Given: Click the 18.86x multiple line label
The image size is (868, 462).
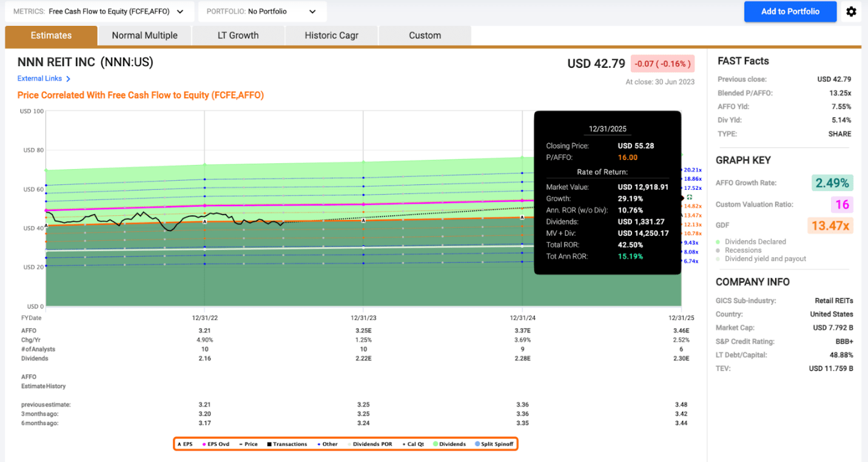Looking at the screenshot, I should [x=692, y=179].
